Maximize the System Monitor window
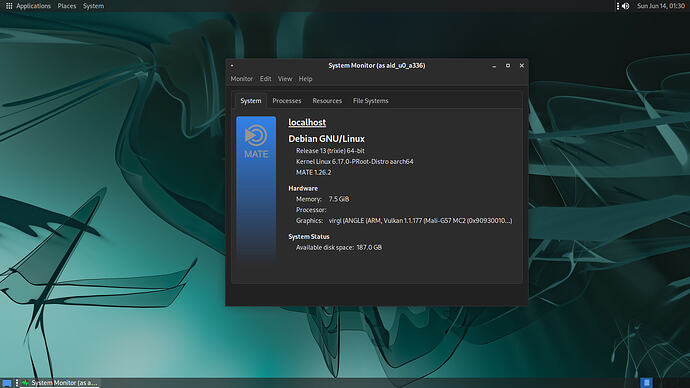 pyautogui.click(x=508, y=66)
